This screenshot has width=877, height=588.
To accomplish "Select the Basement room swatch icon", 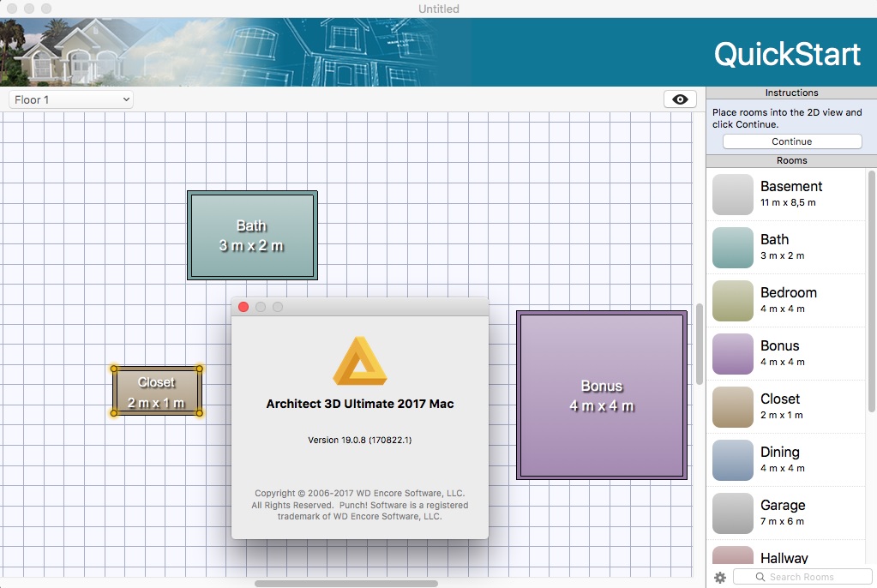I will (x=733, y=194).
